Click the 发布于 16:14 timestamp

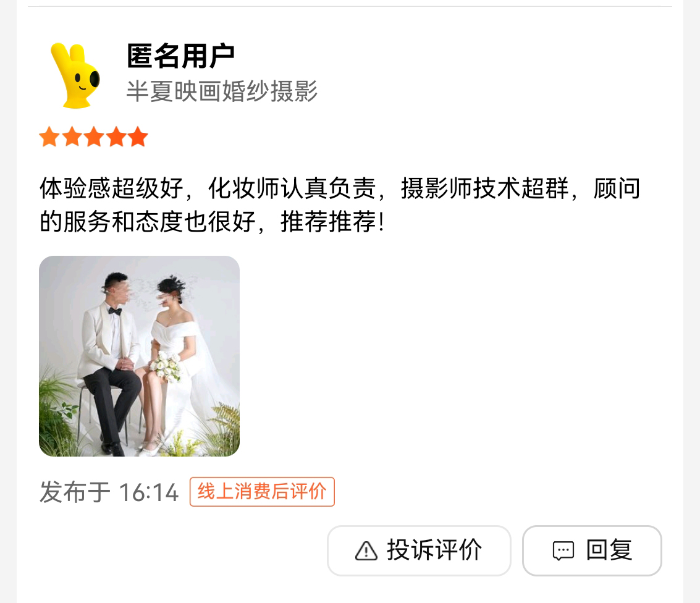coord(109,492)
